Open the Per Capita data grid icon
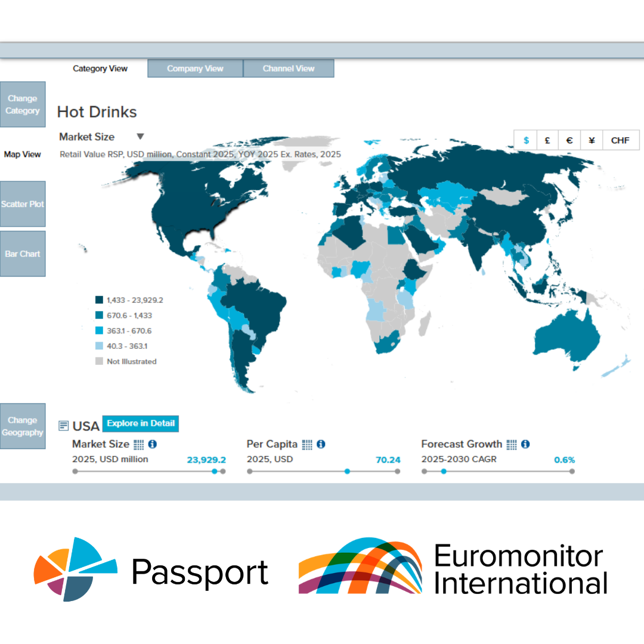 coord(307,444)
